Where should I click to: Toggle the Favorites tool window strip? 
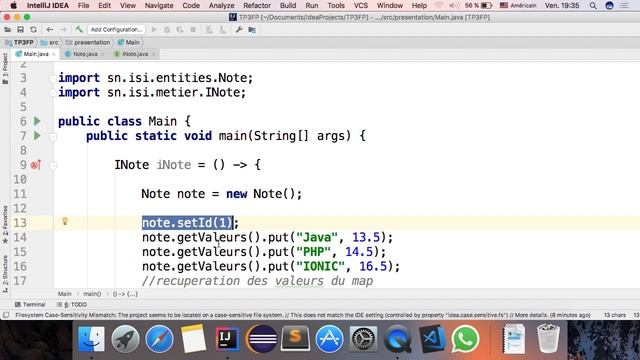[5, 224]
